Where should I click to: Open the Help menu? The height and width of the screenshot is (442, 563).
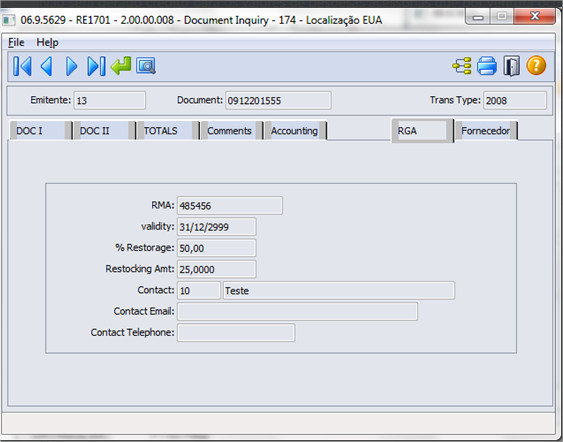point(47,42)
